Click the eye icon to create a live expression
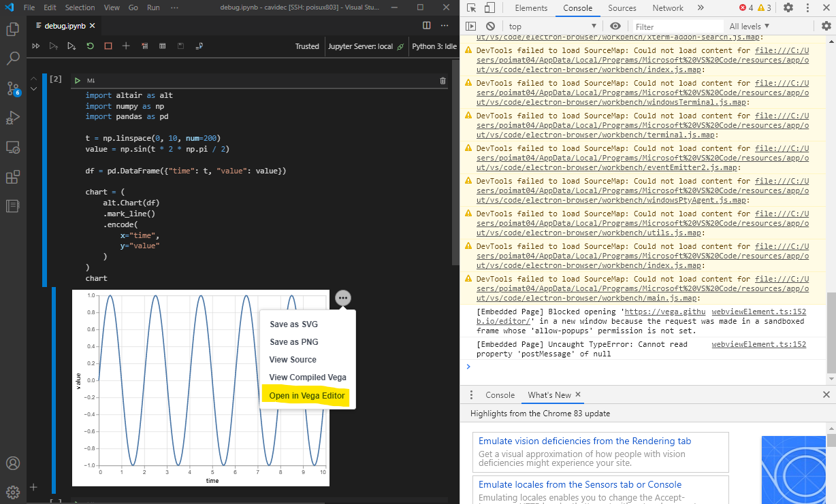The width and height of the screenshot is (836, 504). click(615, 26)
